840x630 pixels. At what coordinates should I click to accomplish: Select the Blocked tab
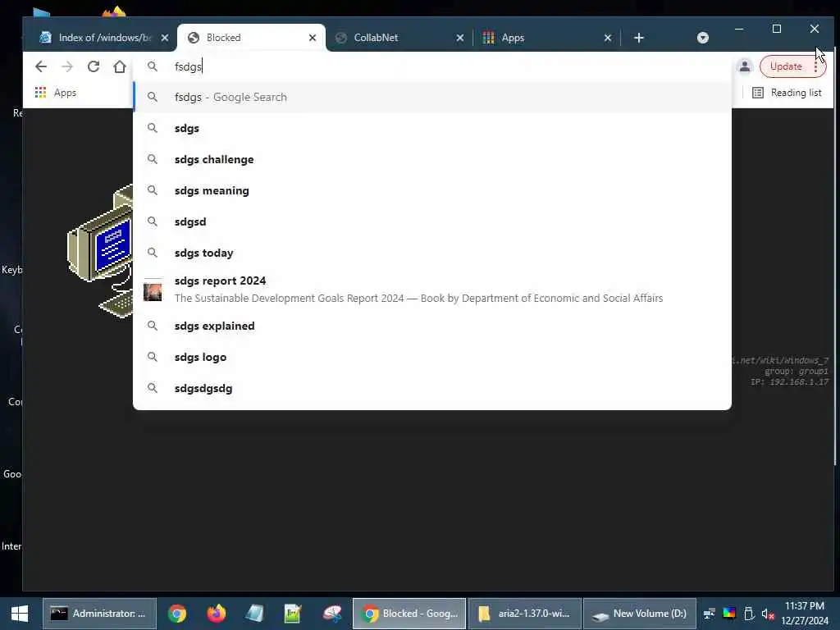[x=251, y=38]
